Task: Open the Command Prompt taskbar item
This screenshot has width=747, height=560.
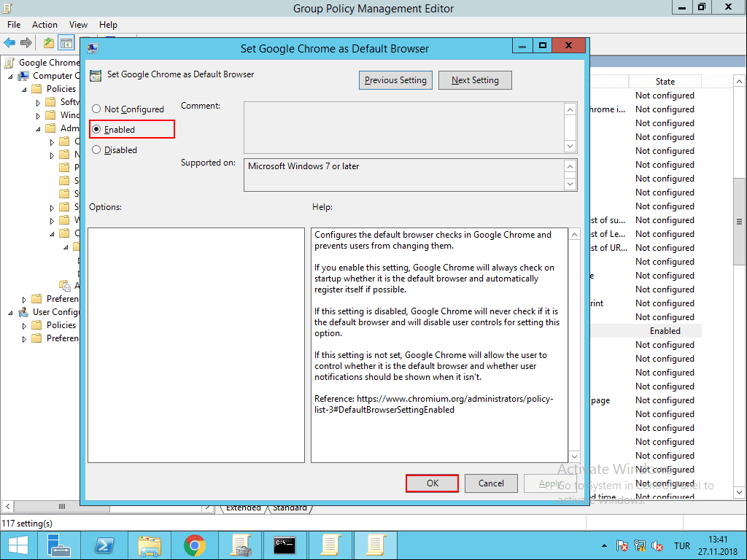Action: coord(285,545)
